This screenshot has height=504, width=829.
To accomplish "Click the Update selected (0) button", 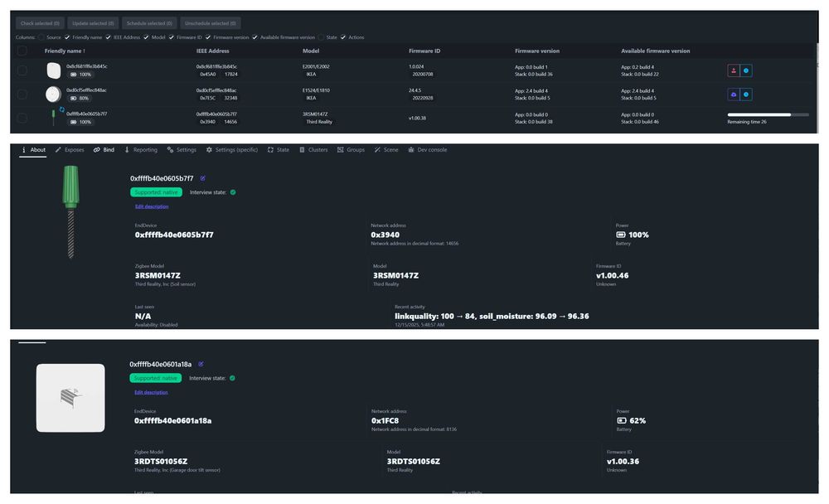I will [93, 23].
